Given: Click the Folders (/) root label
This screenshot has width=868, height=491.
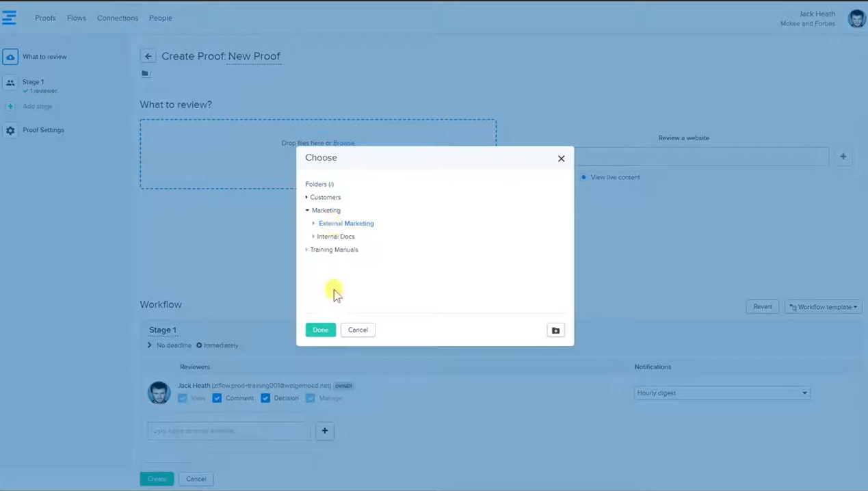Looking at the screenshot, I should tap(319, 184).
